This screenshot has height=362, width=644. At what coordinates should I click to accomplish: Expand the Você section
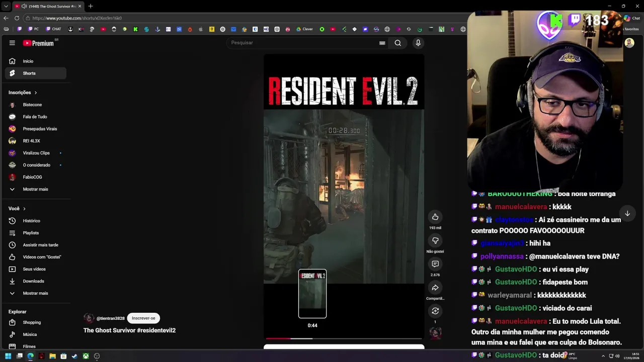pyautogui.click(x=17, y=209)
